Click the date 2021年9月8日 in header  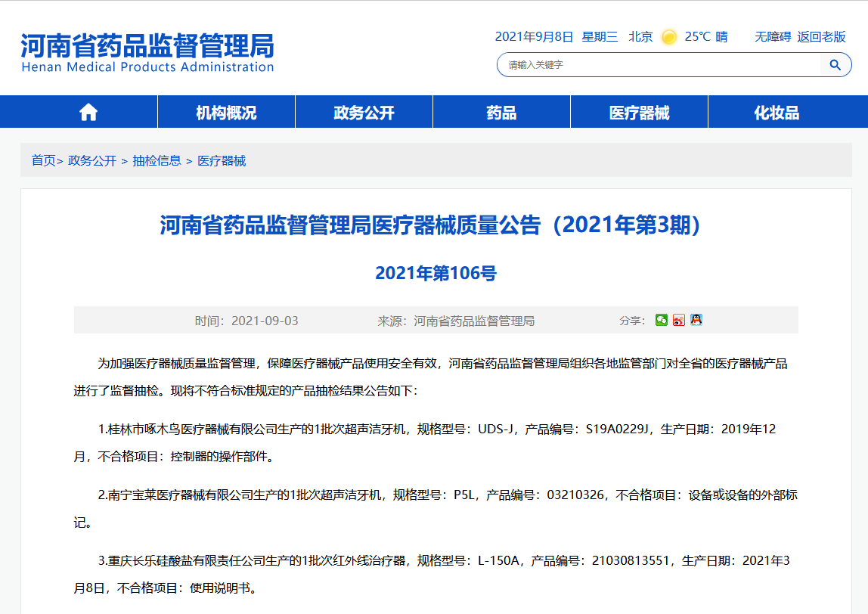(x=534, y=37)
